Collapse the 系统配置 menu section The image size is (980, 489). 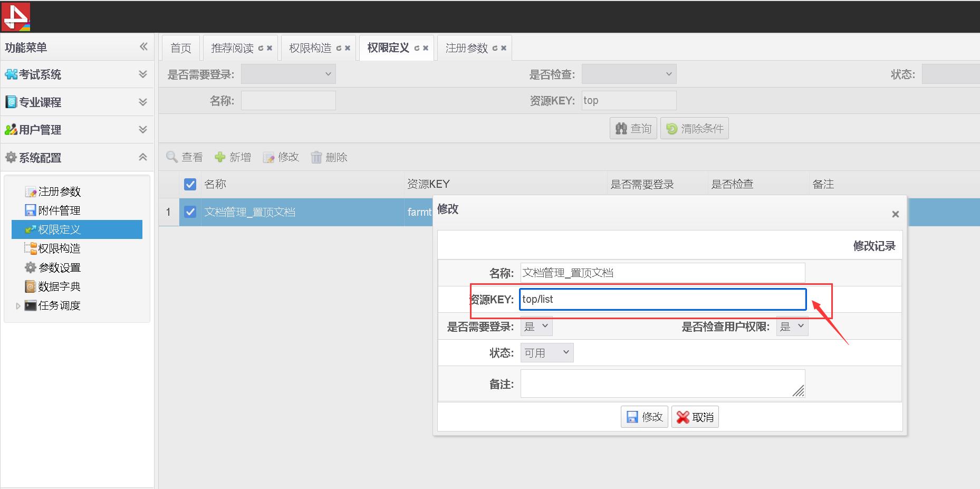pos(142,157)
